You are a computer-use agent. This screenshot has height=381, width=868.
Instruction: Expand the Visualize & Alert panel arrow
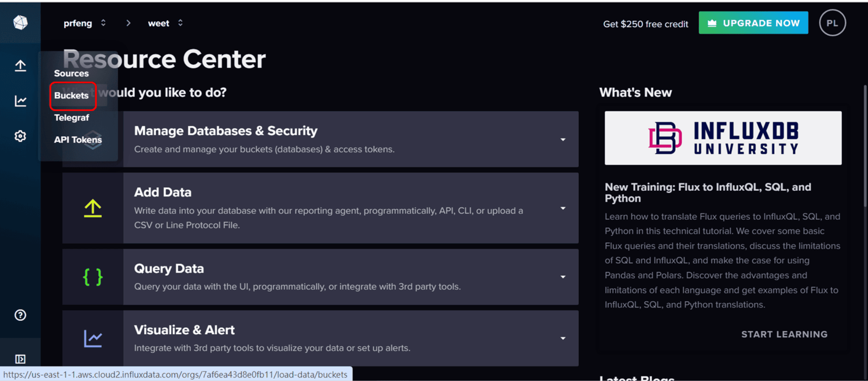pyautogui.click(x=562, y=338)
